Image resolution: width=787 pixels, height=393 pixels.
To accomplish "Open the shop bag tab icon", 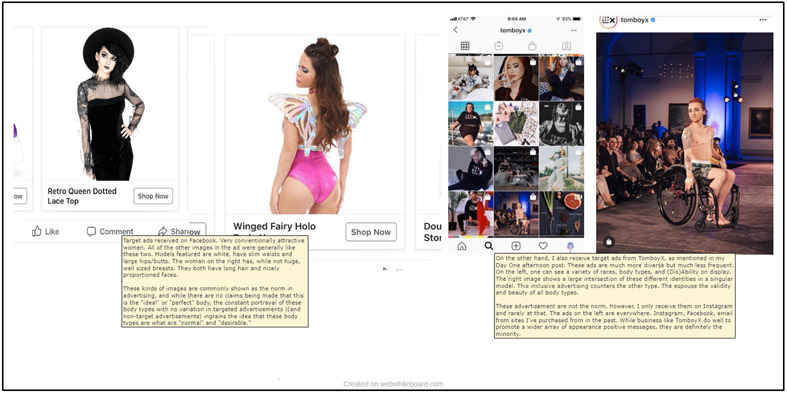I will 533,46.
